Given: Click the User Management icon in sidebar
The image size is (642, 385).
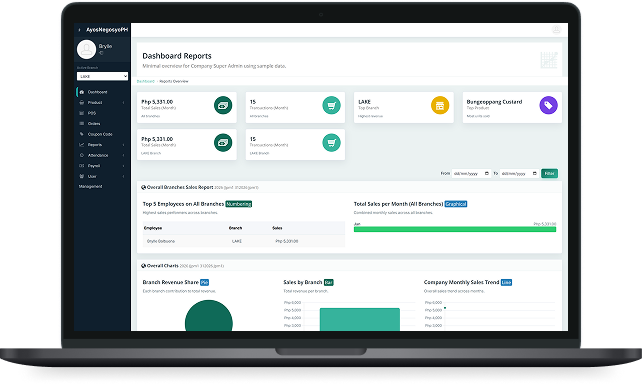Looking at the screenshot, I should [82, 176].
